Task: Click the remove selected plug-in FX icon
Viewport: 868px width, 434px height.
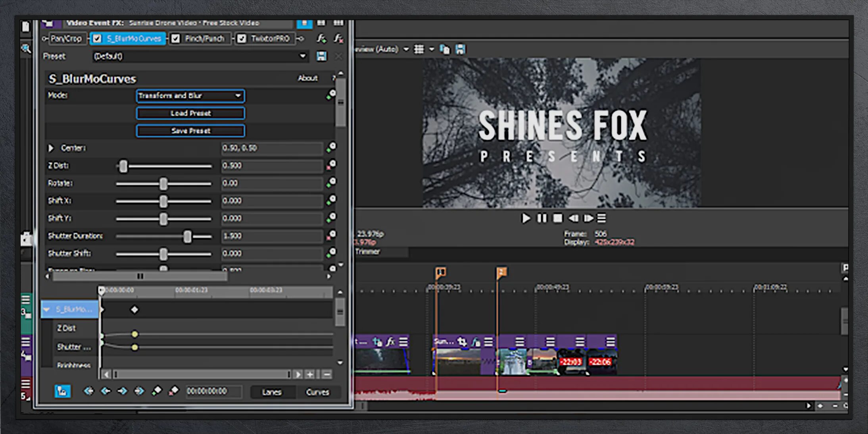Action: point(338,39)
